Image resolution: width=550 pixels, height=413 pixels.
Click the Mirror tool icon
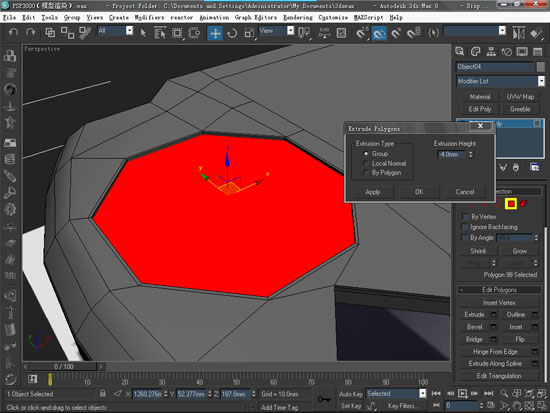pyautogui.click(x=518, y=33)
